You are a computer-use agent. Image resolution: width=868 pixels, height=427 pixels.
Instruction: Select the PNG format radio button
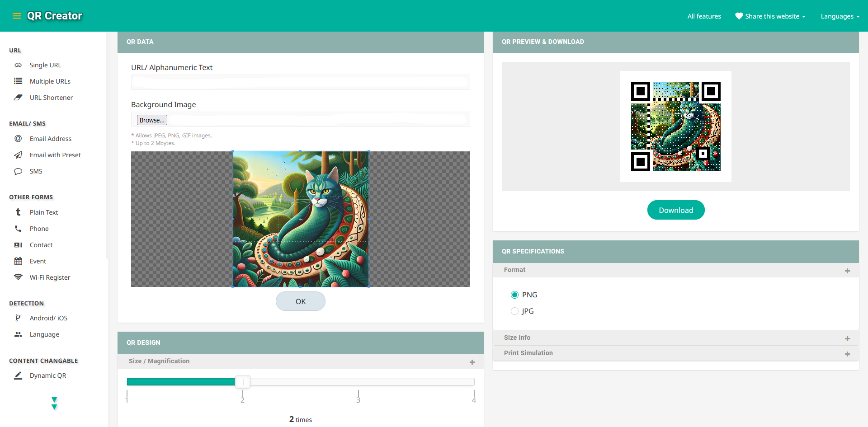pos(514,295)
